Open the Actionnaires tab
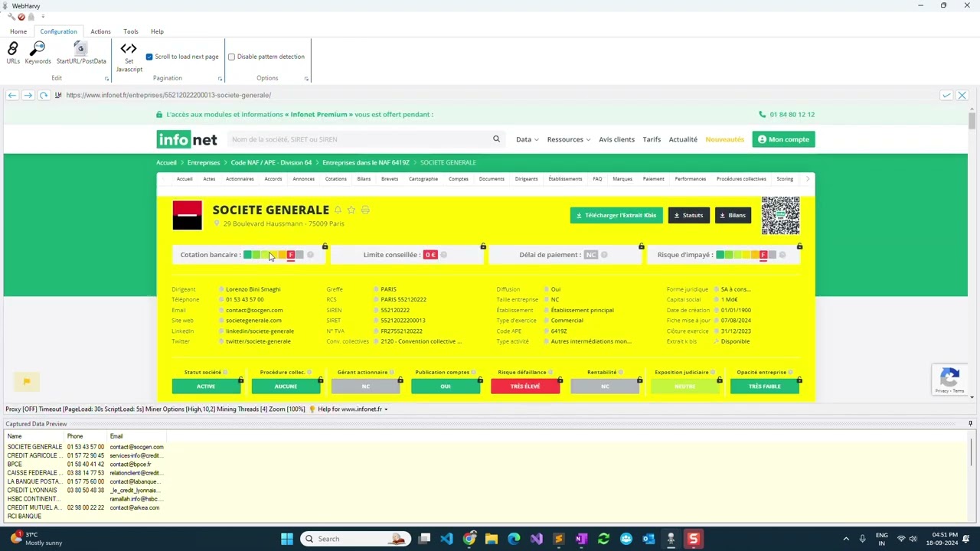 pyautogui.click(x=240, y=179)
